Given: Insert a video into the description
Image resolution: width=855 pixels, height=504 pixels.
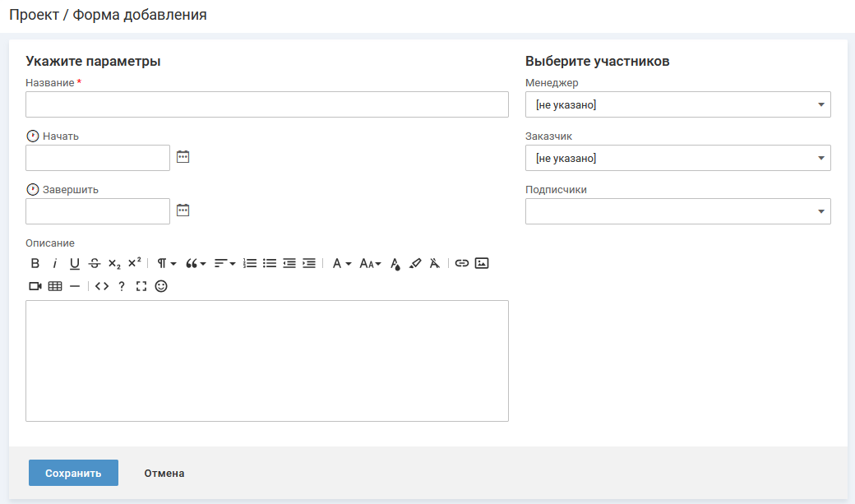Looking at the screenshot, I should point(35,286).
